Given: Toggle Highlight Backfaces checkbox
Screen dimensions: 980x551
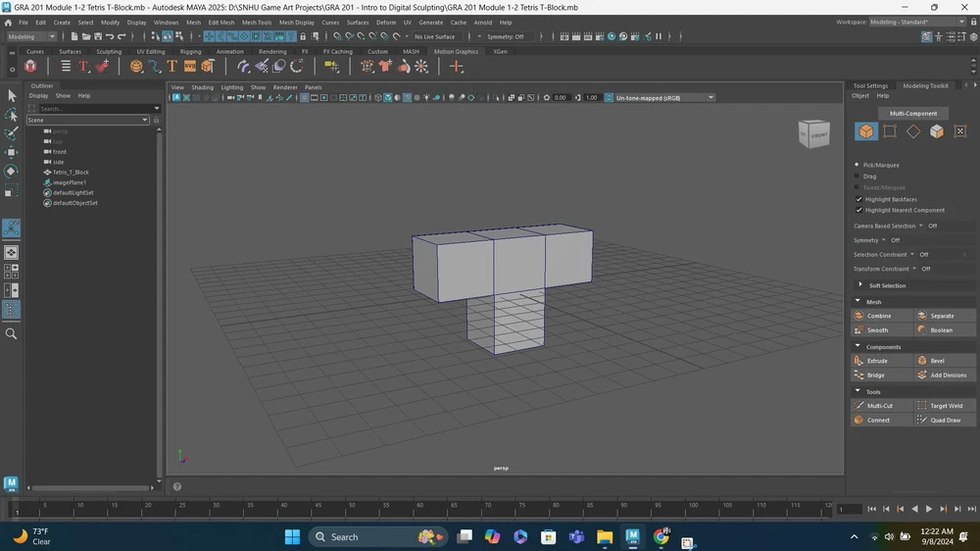Looking at the screenshot, I should 859,199.
